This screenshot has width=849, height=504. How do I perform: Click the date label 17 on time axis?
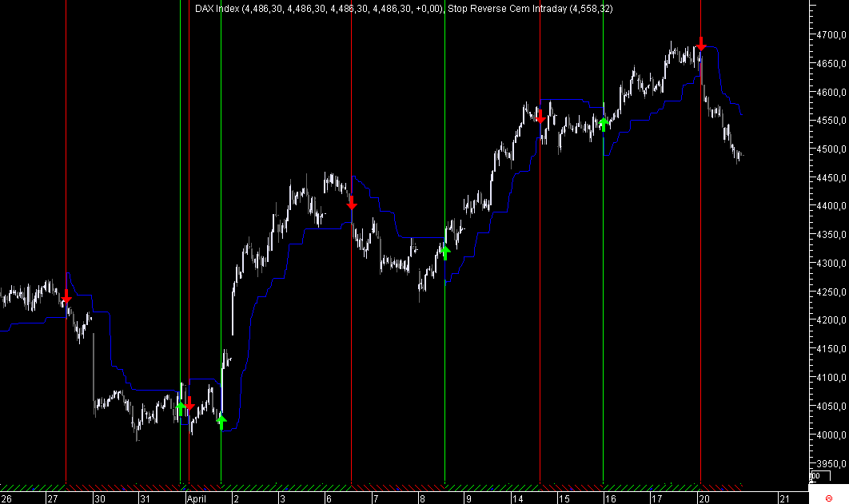pos(657,498)
